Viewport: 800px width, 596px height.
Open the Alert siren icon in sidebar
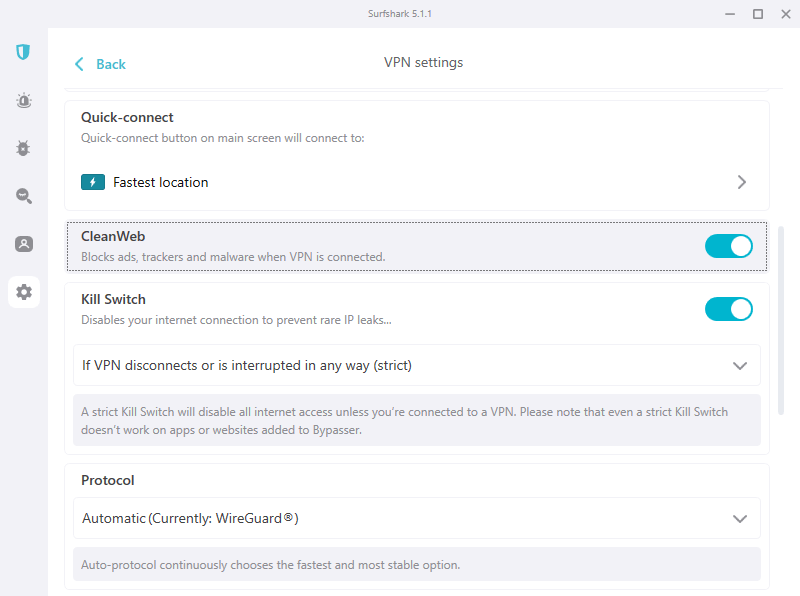23,100
